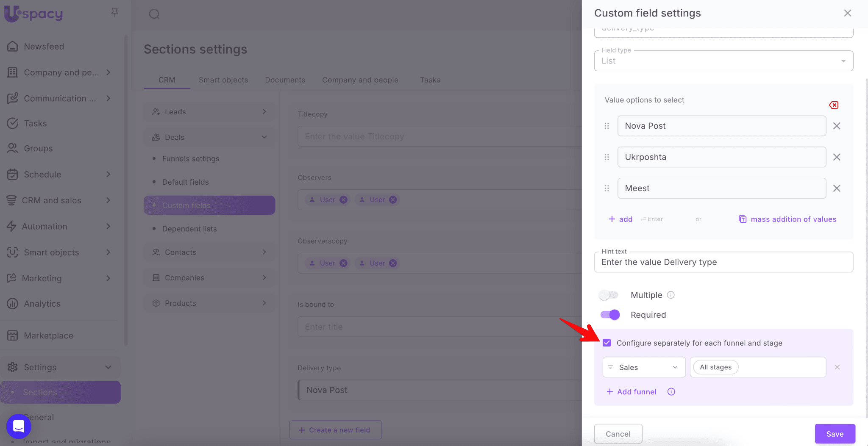Open the chat support bubble
The width and height of the screenshot is (868, 446).
point(19,426)
